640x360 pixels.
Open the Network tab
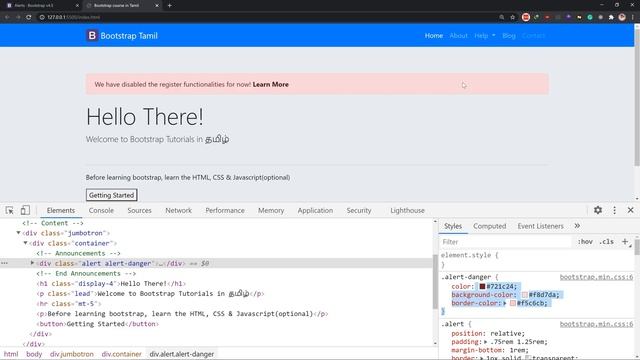(178, 210)
